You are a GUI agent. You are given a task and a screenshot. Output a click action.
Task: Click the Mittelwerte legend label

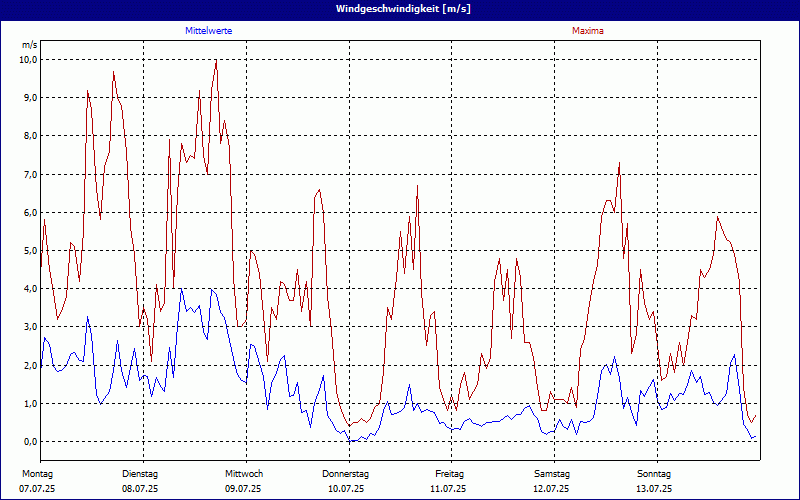tap(209, 31)
